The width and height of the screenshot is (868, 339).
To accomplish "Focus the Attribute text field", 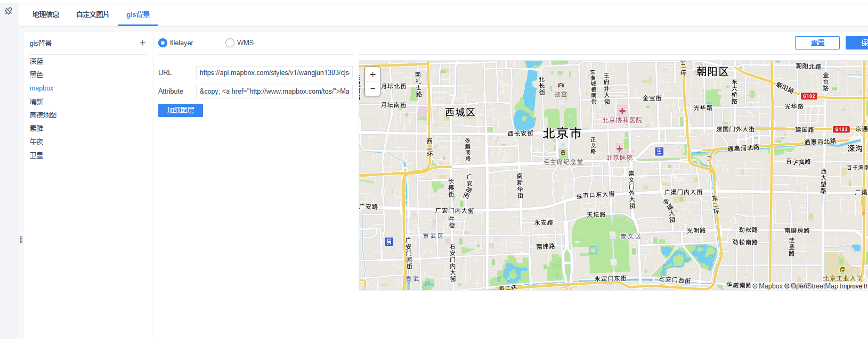I will click(274, 92).
